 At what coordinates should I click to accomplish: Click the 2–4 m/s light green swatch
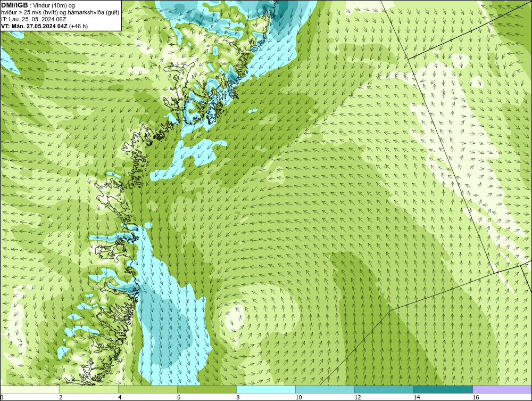89,389
